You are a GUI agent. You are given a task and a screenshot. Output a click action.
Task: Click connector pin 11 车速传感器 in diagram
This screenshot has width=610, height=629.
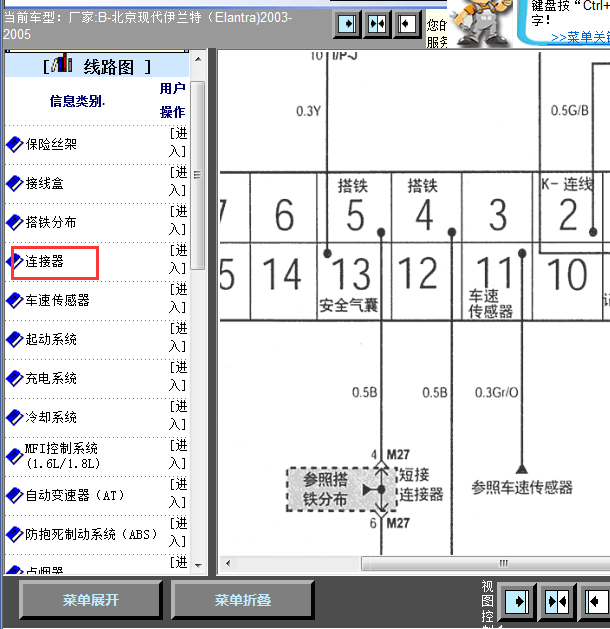point(497,282)
